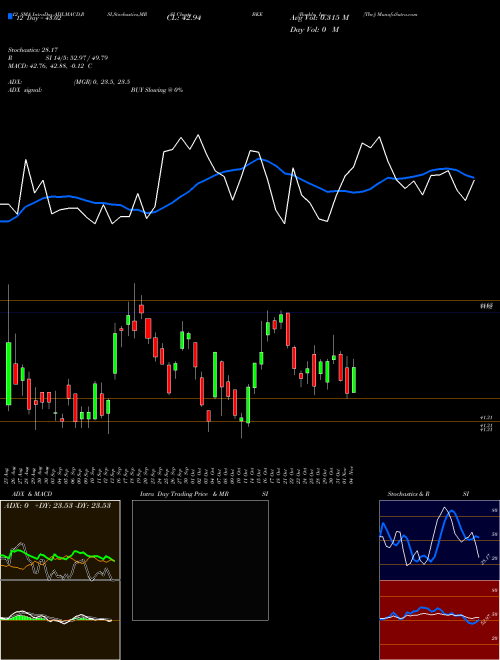Click the 'Stochastics & R' panel title

(409, 494)
